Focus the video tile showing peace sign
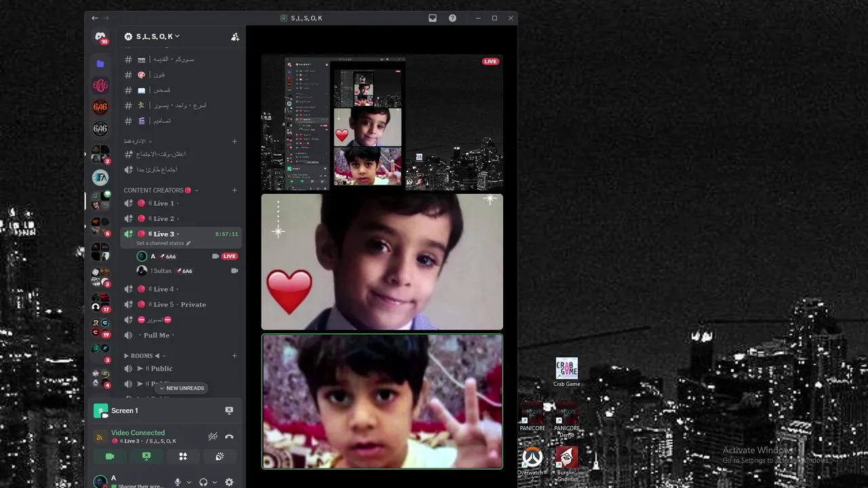The height and width of the screenshot is (488, 868). tap(382, 401)
